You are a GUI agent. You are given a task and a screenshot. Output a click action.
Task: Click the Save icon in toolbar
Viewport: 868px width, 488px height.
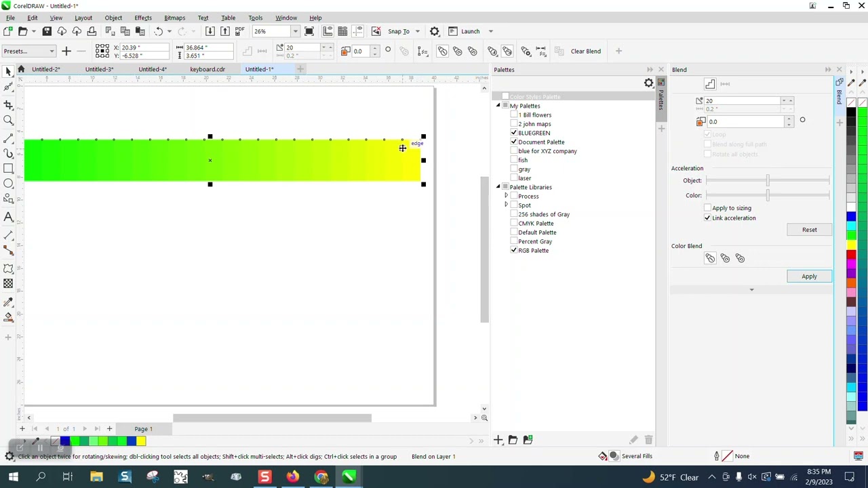click(x=47, y=31)
